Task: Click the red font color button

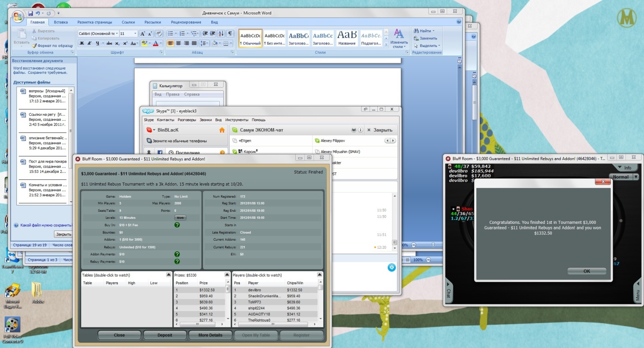Action: (156, 43)
